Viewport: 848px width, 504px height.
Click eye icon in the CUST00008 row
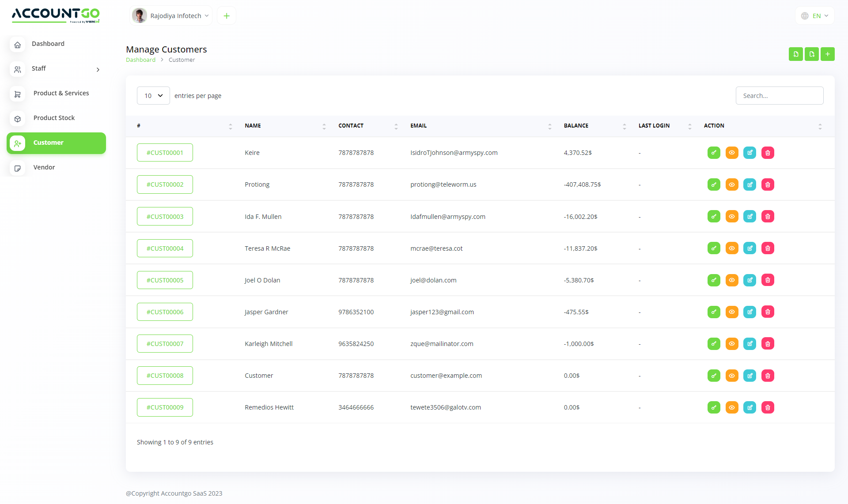732,376
